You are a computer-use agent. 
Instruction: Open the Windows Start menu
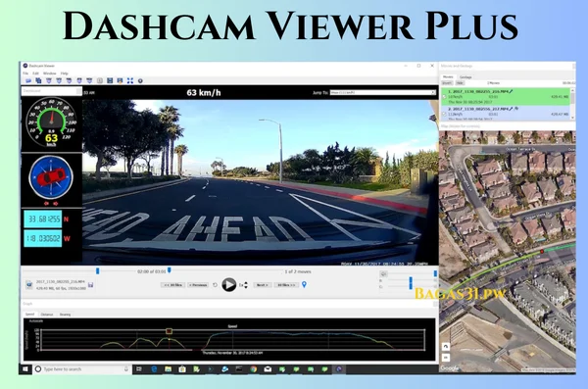[x=25, y=369]
